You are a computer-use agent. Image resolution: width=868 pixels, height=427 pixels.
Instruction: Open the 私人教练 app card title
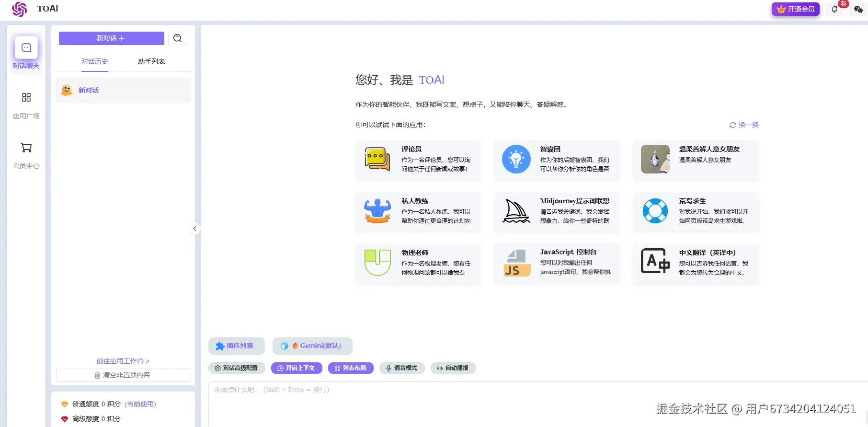[x=415, y=201]
